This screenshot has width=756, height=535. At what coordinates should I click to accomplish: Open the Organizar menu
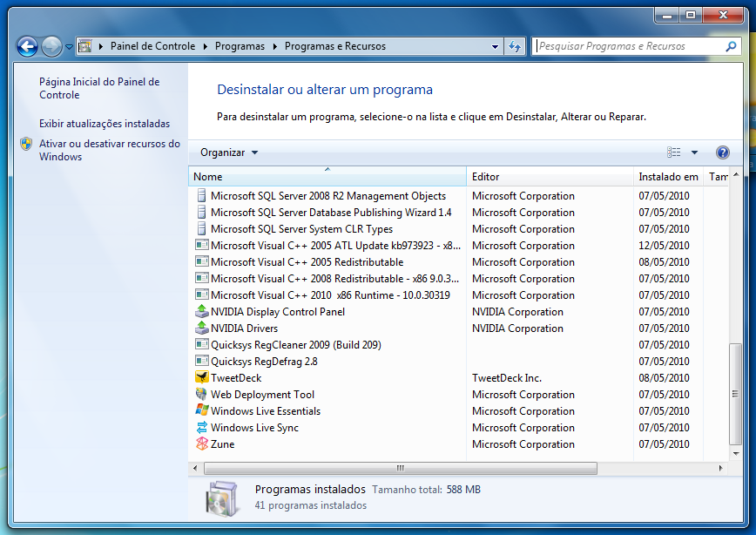click(229, 152)
